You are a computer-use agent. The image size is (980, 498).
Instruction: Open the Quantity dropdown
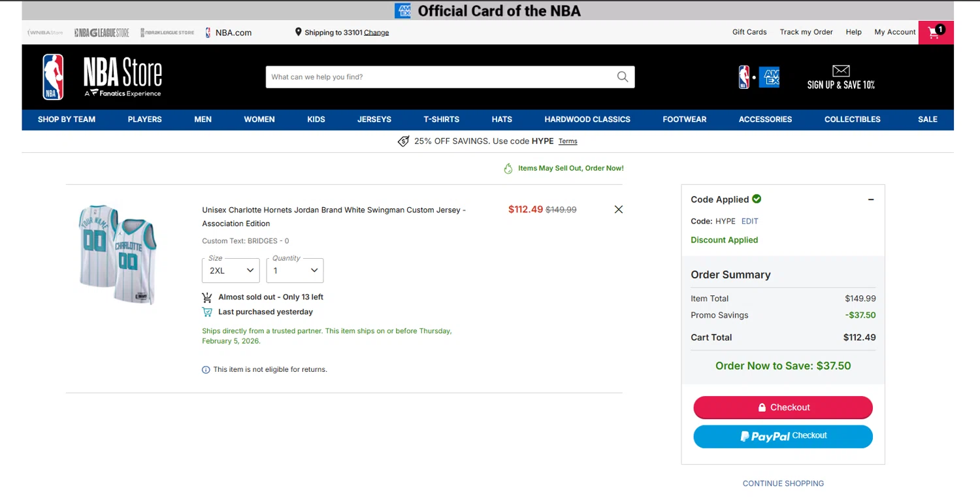tap(295, 271)
